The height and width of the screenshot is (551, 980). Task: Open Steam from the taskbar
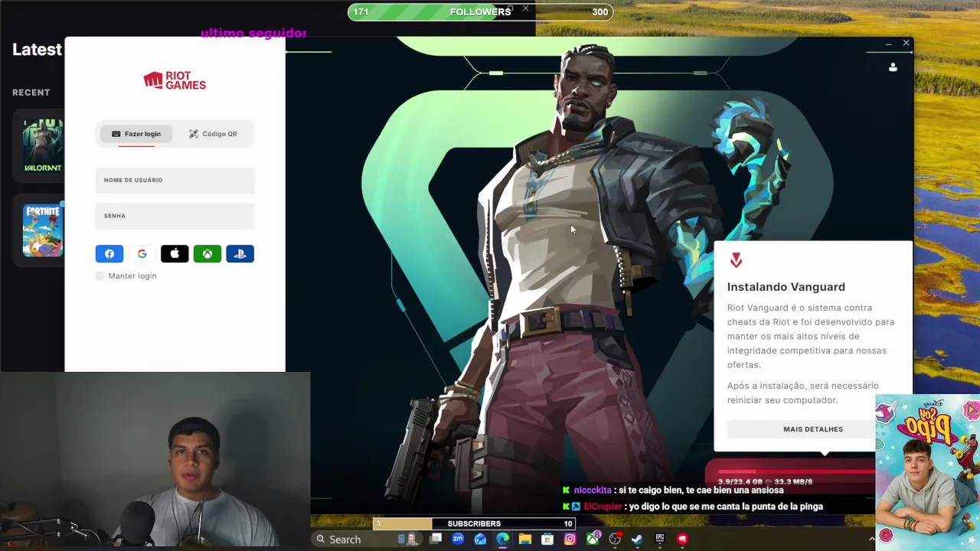coord(637,540)
